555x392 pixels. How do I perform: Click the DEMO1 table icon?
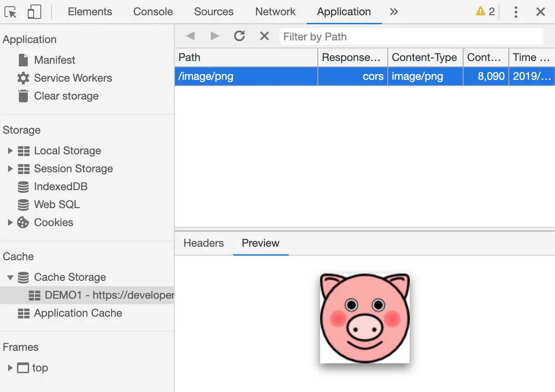[x=34, y=296]
